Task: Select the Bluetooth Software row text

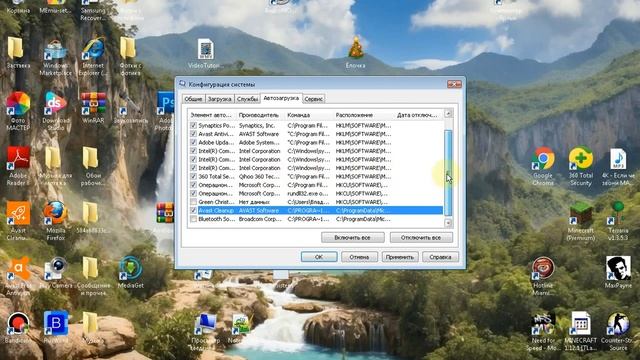Action: tap(216, 219)
